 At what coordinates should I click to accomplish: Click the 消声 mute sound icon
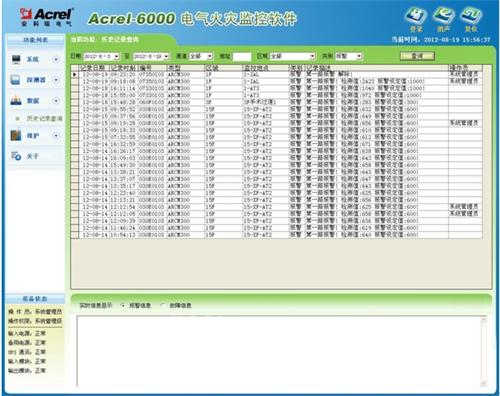444,16
